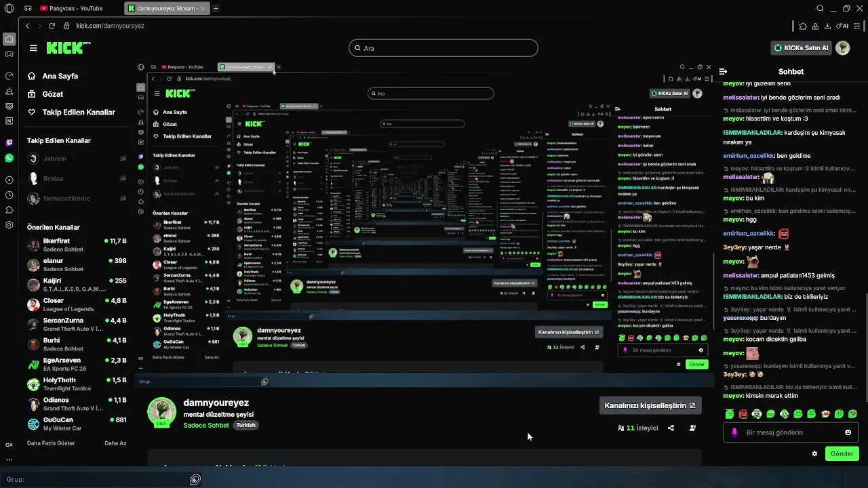The image size is (868, 488).
Task: Collapse the Sohbet chat panel
Action: click(x=723, y=71)
